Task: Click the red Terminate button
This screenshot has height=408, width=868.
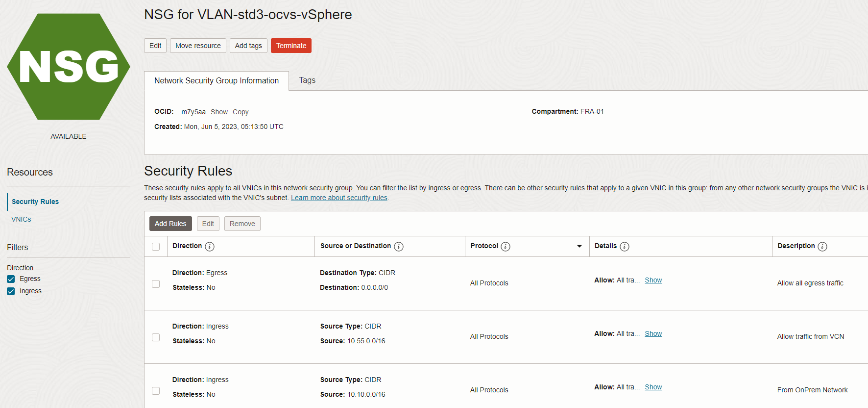Action: click(x=291, y=46)
